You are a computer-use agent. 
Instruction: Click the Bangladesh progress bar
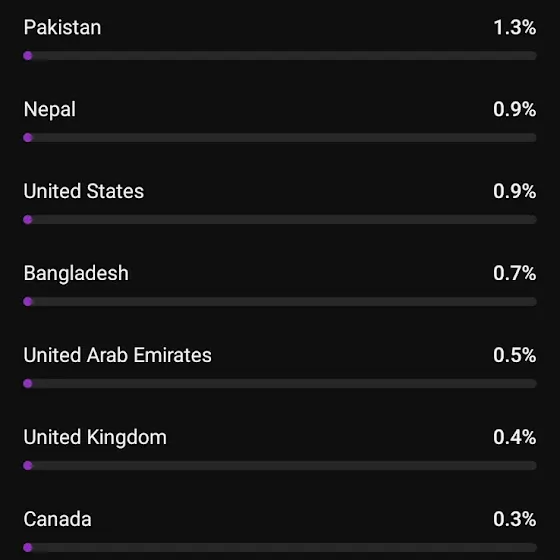(x=280, y=302)
